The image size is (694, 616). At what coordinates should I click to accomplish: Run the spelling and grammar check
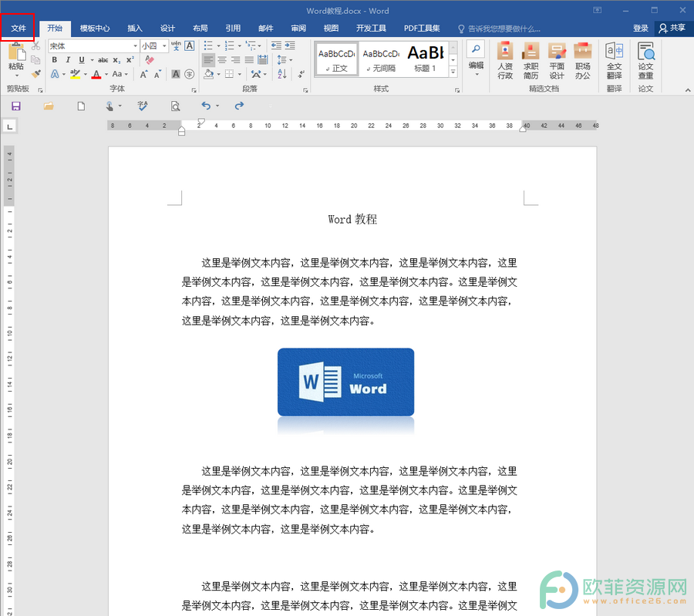[x=143, y=106]
